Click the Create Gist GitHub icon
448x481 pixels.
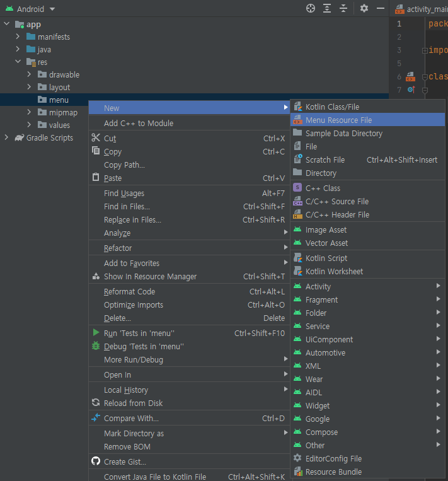96,461
